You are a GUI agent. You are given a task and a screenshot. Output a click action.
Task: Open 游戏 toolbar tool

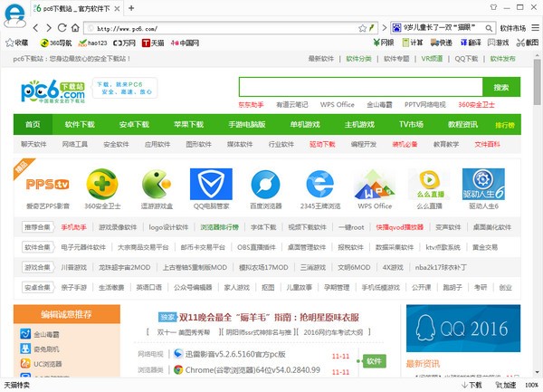point(499,43)
